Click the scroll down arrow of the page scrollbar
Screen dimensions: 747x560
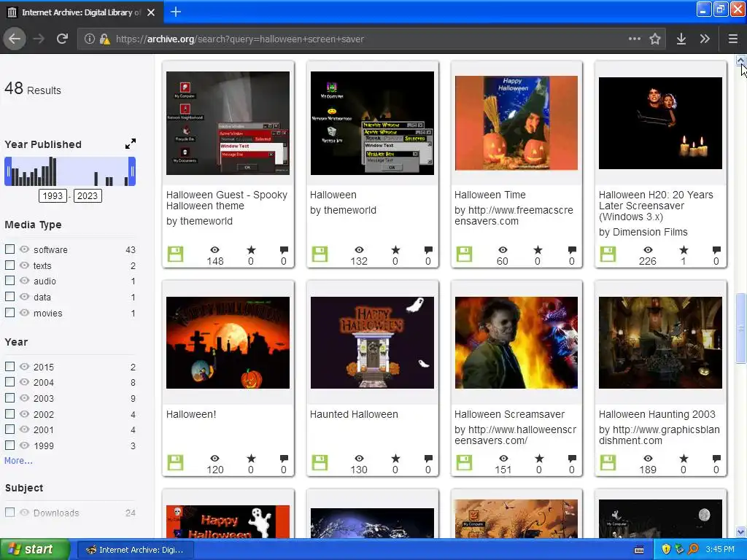point(741,532)
